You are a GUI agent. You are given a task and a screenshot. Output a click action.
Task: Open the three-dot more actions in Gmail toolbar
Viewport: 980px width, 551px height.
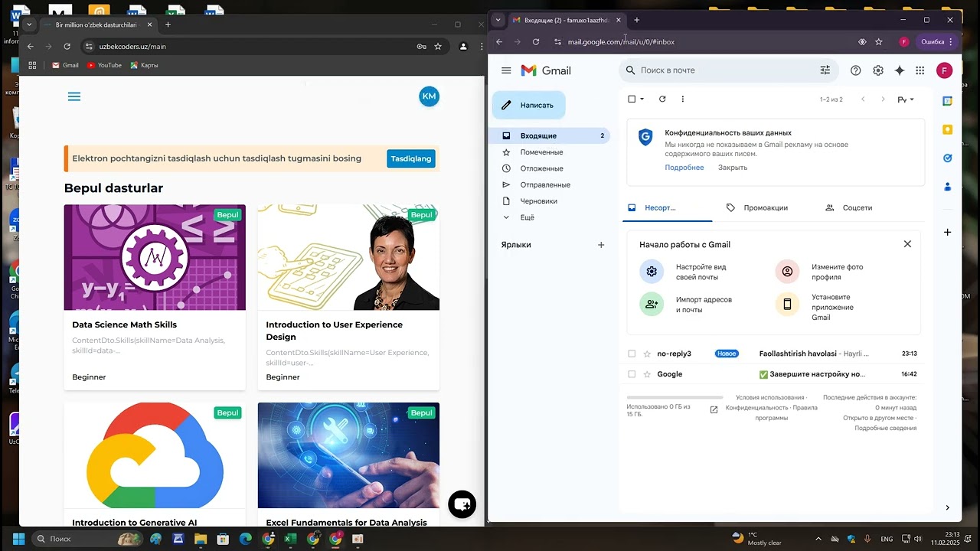point(683,99)
